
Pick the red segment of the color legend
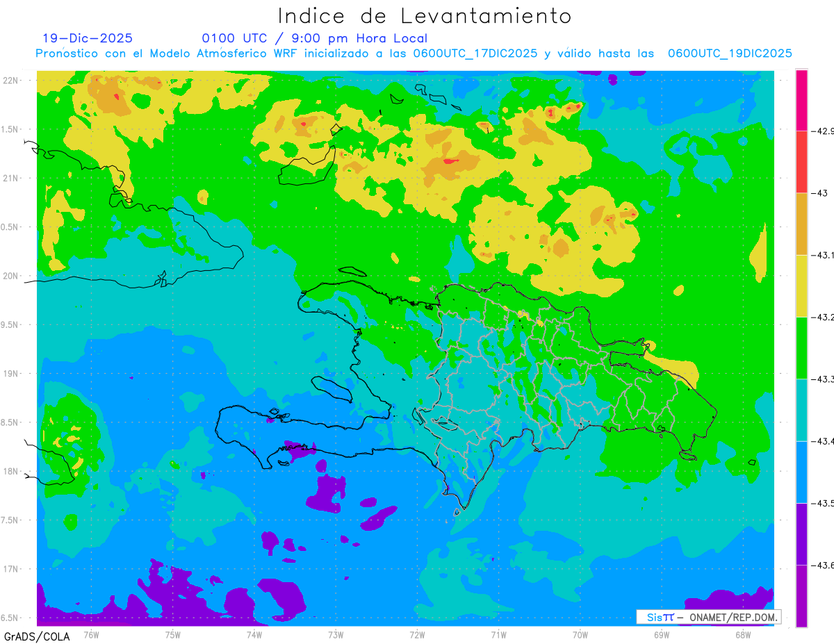point(801,162)
